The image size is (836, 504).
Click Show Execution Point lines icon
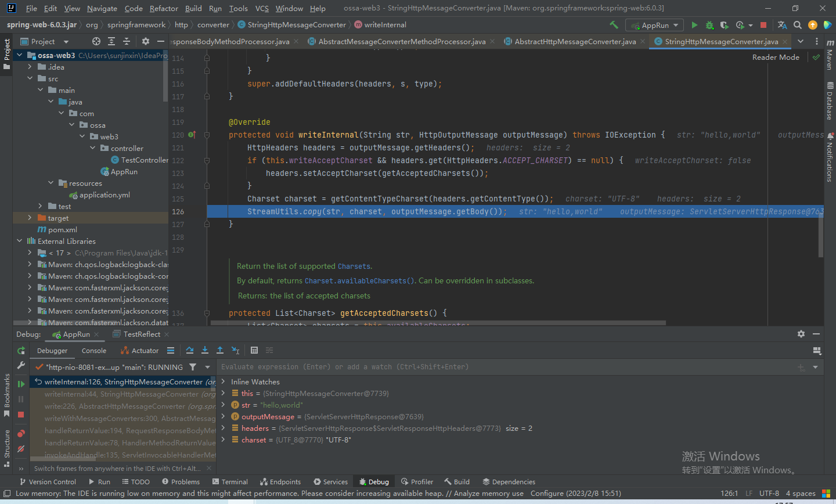point(171,350)
